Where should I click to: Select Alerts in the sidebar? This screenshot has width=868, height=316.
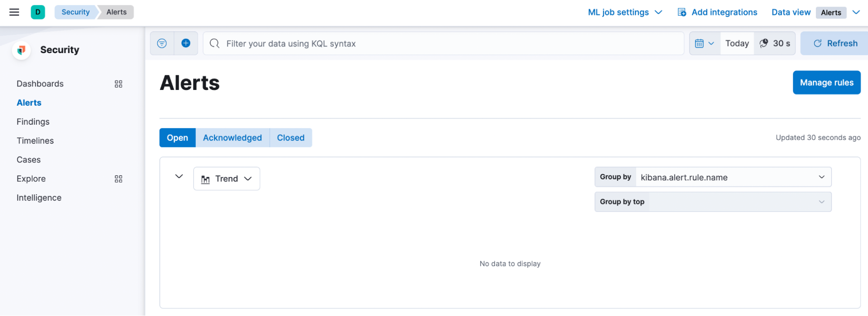pos(29,103)
